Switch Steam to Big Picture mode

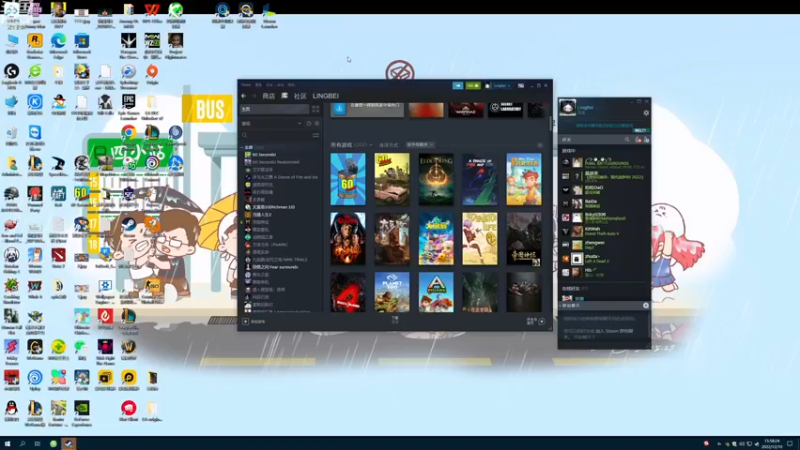[x=521, y=86]
